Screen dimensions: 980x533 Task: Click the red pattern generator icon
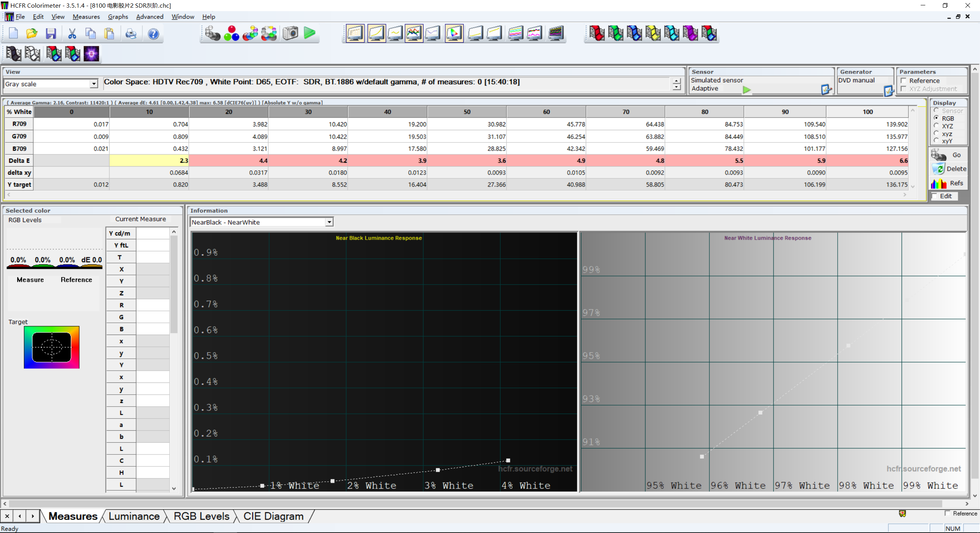(x=596, y=34)
